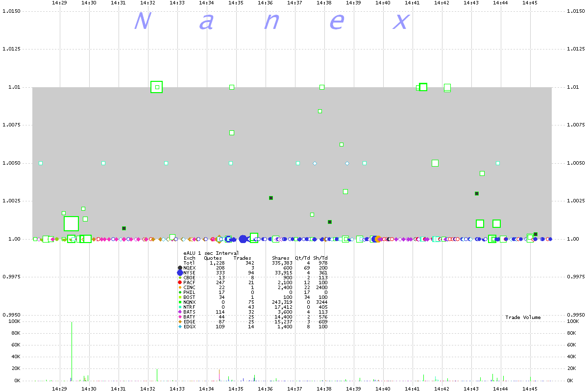Click the NQNX Sh/Td value '3244'
This screenshot has width=588, height=392.
pyautogui.click(x=322, y=302)
